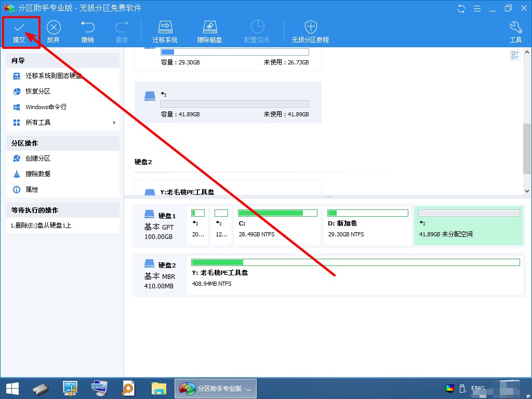The width and height of the screenshot is (532, 399).
Task: Select the second small 12... partition block
Action: tap(221, 225)
